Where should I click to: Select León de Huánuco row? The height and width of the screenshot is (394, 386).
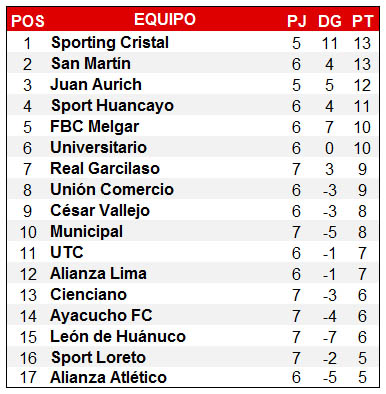(x=193, y=336)
